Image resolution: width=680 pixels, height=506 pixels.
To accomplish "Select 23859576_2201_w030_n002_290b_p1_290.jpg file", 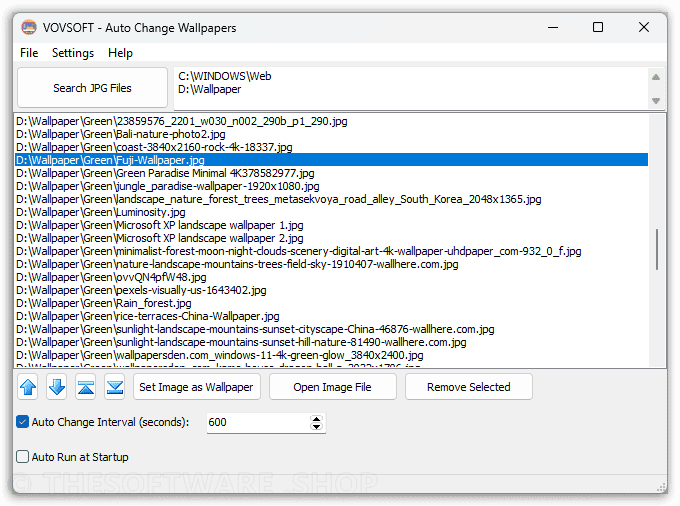I will (332, 121).
